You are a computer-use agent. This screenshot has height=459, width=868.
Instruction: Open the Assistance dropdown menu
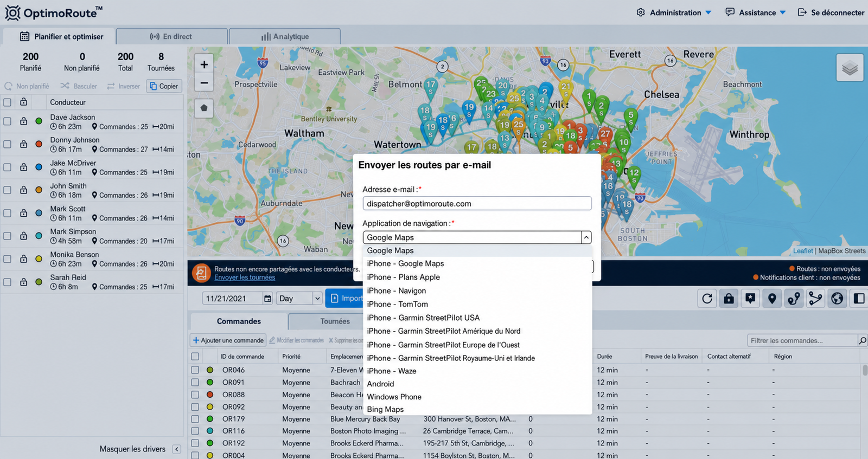[x=756, y=12]
